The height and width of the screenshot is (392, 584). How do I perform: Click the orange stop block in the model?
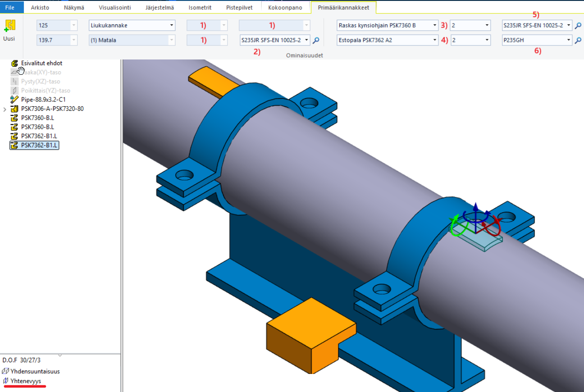point(311,333)
